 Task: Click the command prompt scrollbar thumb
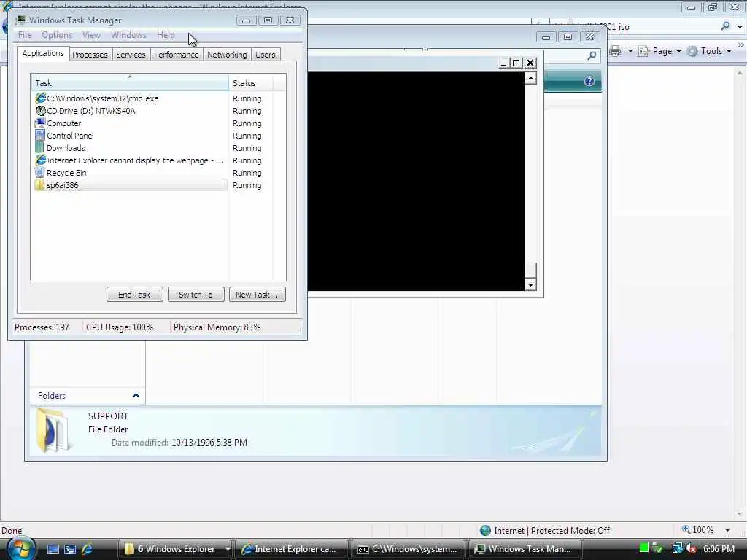531,270
